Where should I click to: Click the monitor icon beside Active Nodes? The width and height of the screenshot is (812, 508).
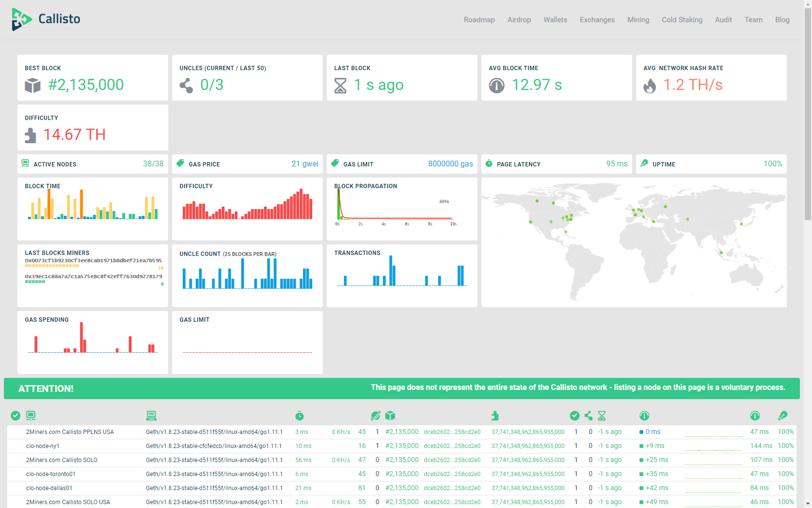click(25, 164)
